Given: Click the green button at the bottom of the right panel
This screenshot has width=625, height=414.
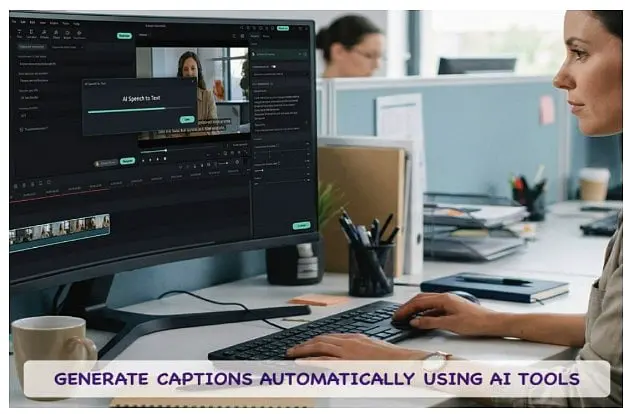Looking at the screenshot, I should pos(301,225).
